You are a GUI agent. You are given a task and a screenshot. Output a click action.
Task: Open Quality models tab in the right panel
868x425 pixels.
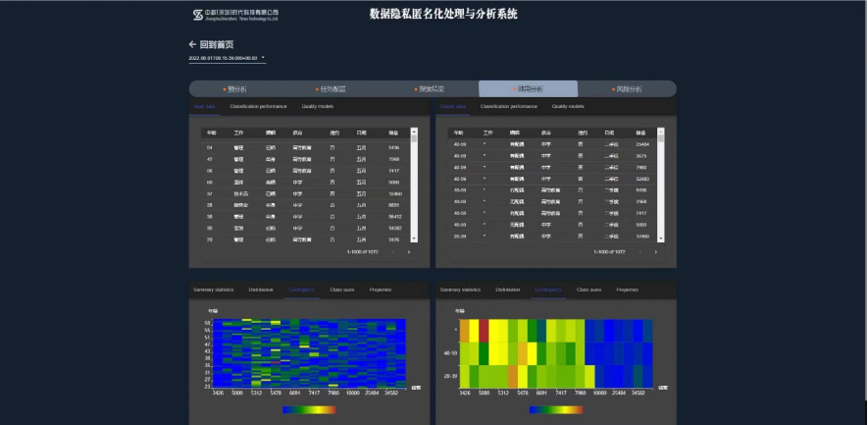pos(568,106)
